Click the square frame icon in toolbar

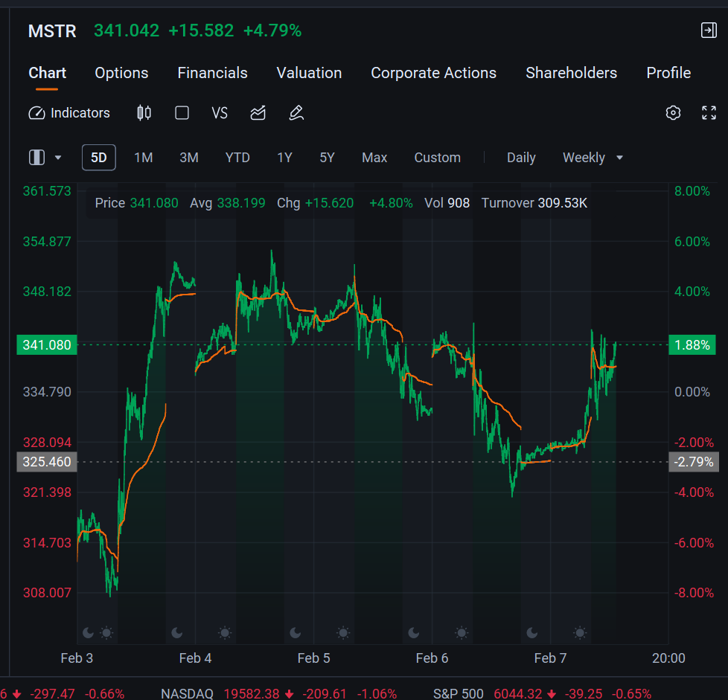coord(182,113)
